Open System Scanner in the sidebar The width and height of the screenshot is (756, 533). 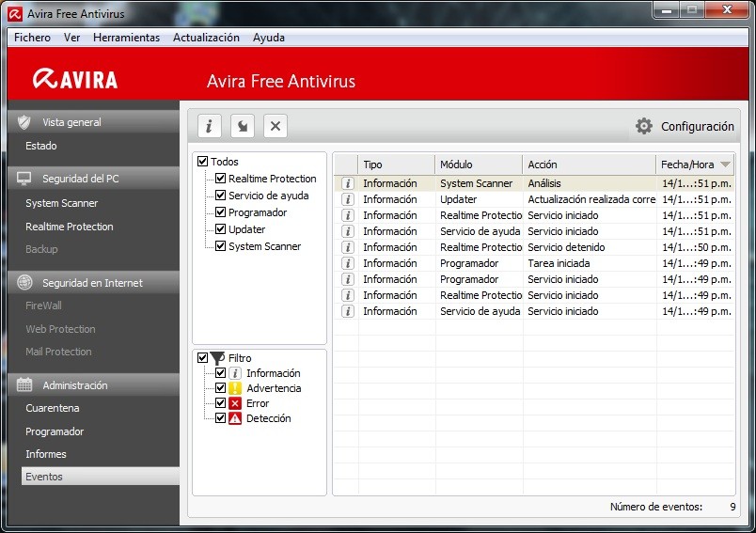[x=62, y=203]
